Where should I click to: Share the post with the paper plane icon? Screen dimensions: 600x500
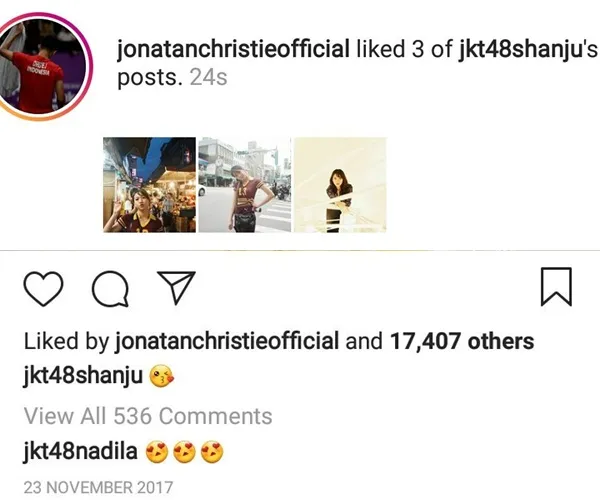tap(175, 289)
